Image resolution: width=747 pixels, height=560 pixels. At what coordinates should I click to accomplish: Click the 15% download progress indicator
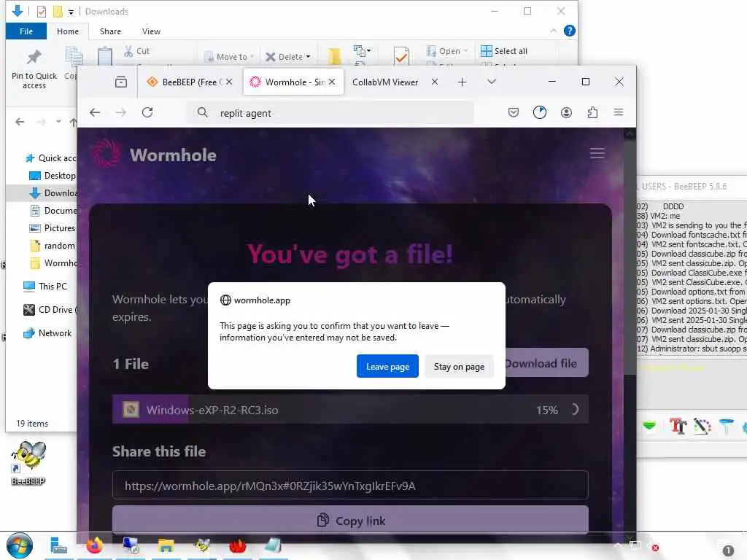(x=547, y=410)
